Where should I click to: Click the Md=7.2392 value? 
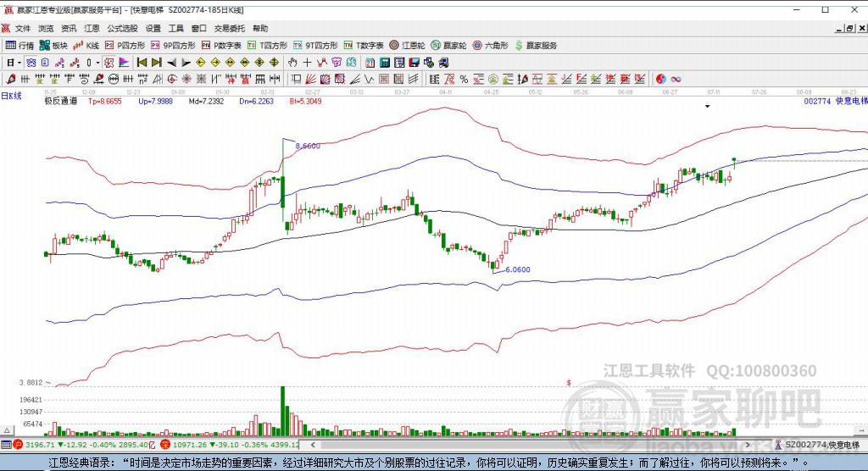pos(207,102)
